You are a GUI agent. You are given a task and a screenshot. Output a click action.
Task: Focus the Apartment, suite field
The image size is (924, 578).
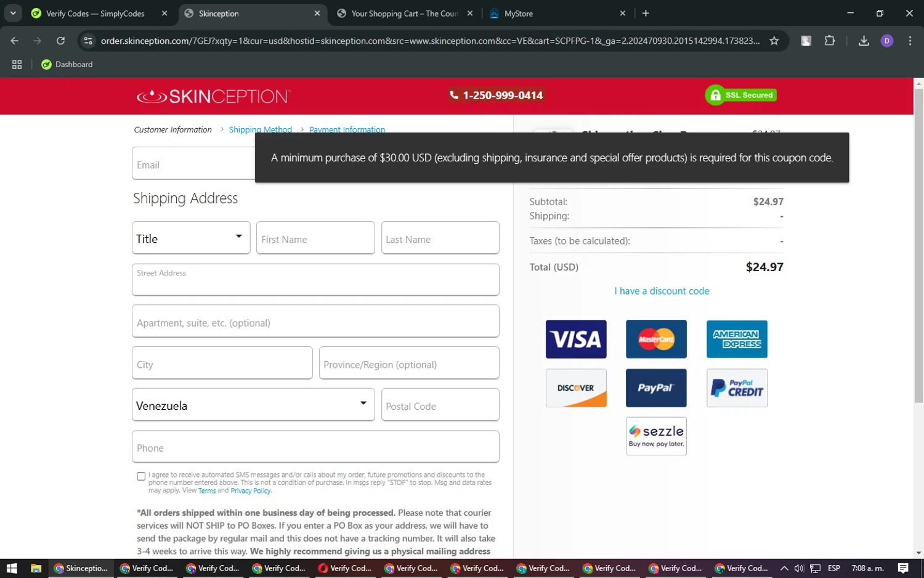tap(315, 321)
